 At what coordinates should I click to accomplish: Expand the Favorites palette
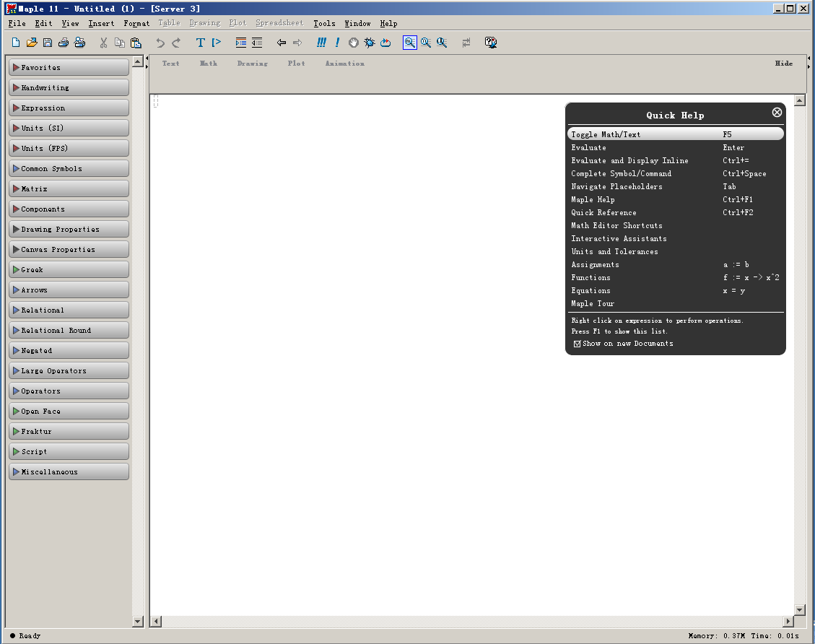coord(69,68)
